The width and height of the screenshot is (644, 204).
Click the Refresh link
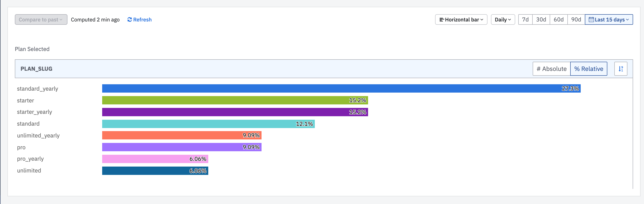tap(142, 19)
